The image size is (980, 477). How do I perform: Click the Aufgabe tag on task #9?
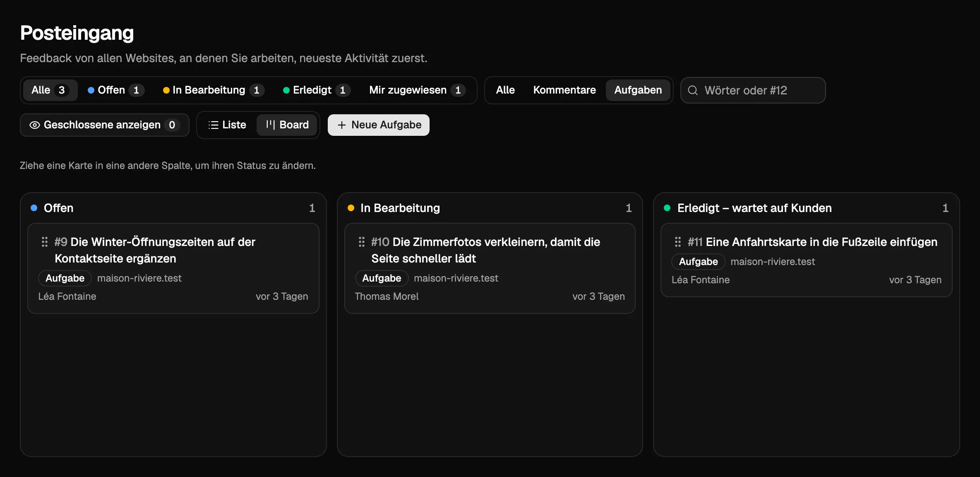point(65,278)
